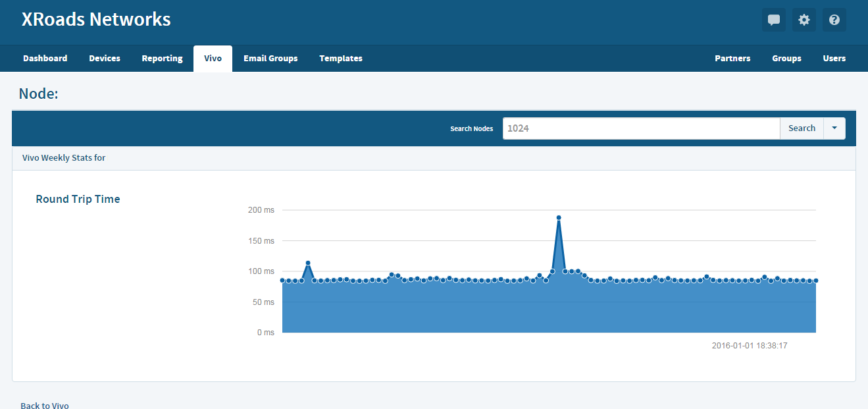The width and height of the screenshot is (868, 409).
Task: Click the 50 ms axis label
Action: tap(263, 302)
